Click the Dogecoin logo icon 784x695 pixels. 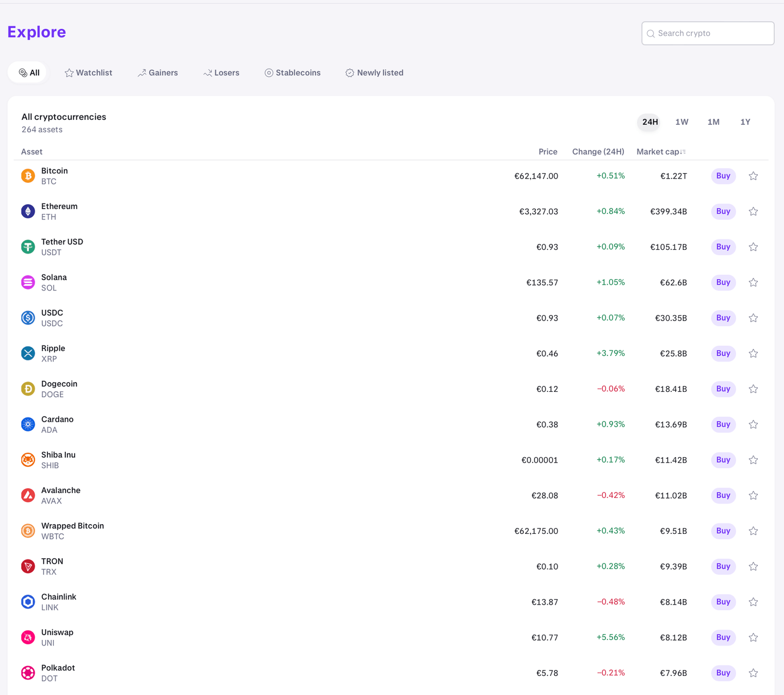point(28,389)
